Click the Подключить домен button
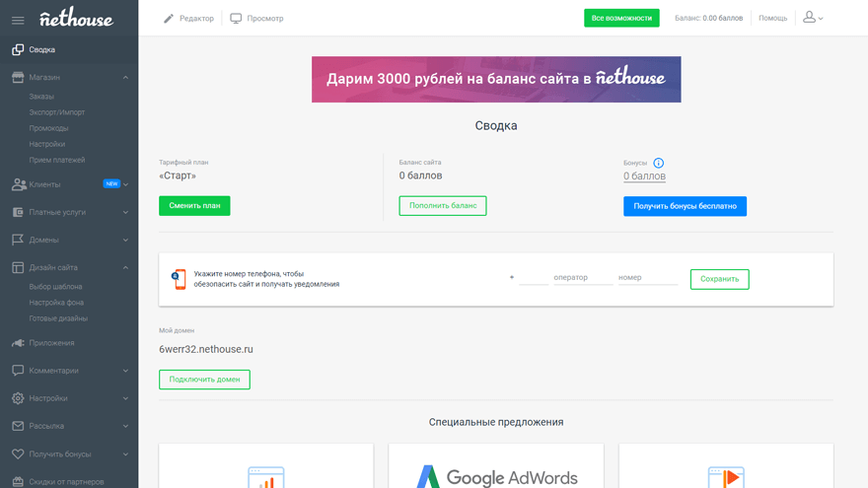The image size is (868, 488). click(x=204, y=380)
